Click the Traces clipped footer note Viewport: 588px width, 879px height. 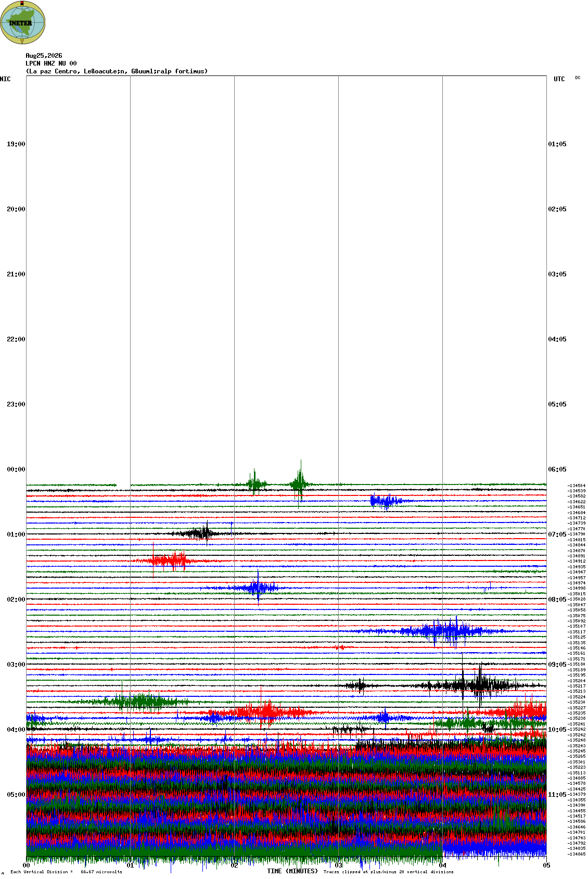(388, 872)
